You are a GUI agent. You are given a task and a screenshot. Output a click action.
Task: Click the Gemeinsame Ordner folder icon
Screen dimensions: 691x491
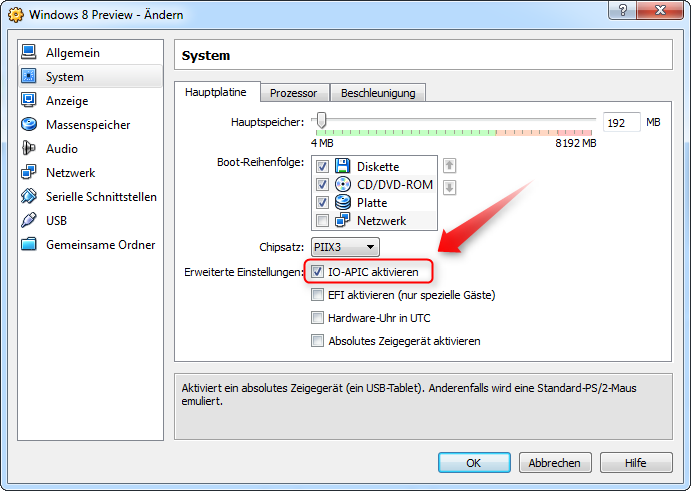[x=29, y=244]
